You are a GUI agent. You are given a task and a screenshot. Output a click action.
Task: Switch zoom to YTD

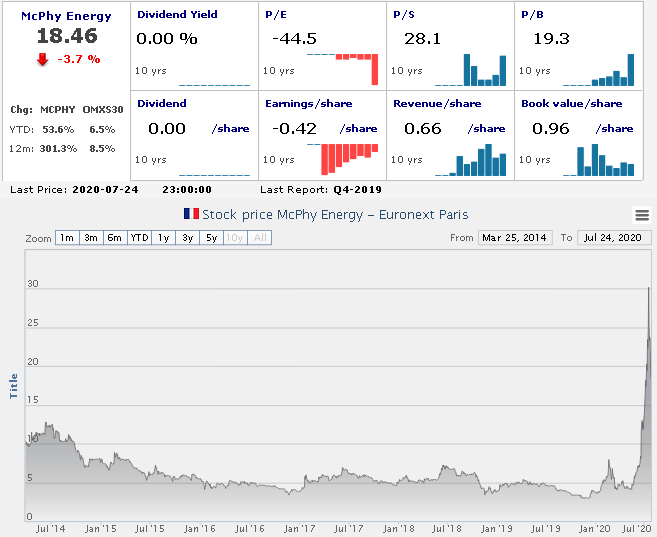tap(140, 238)
